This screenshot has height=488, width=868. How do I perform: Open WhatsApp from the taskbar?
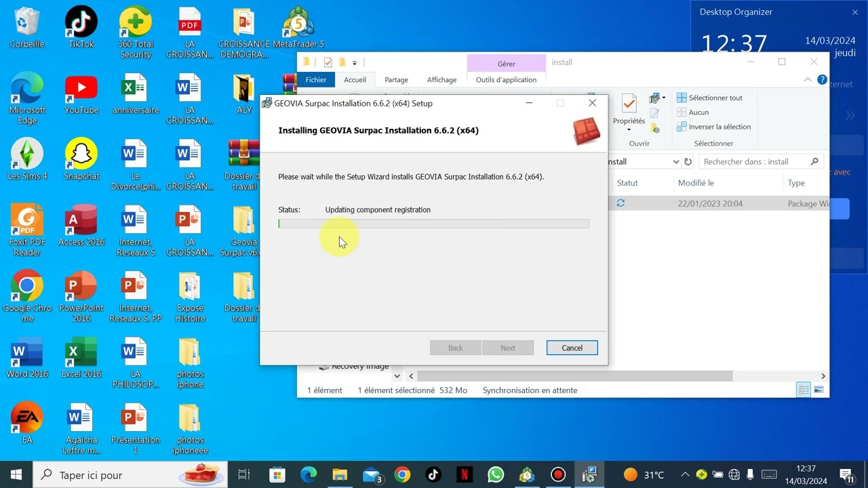click(x=496, y=474)
